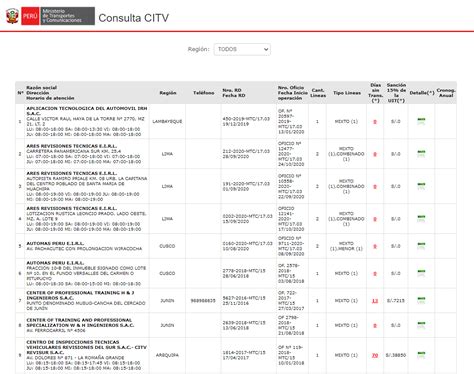Click days link for AUTOMAS PERU Av. Pachacutec row
The width and height of the screenshot is (474, 374).
coord(375,246)
